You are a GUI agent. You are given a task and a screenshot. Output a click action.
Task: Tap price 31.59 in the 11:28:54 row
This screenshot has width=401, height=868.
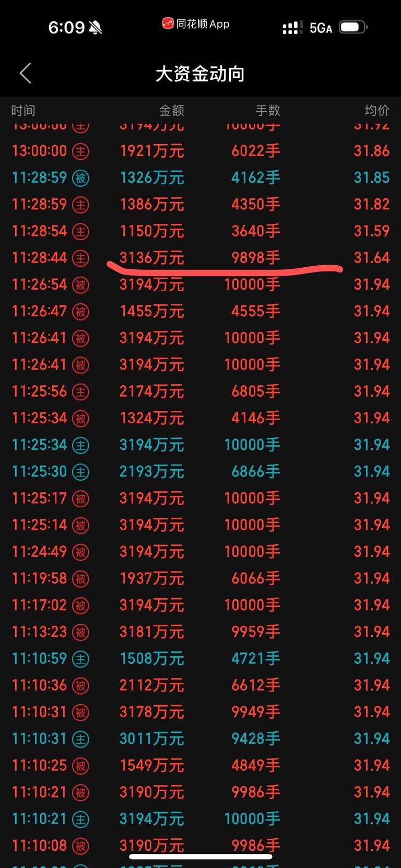point(372,231)
